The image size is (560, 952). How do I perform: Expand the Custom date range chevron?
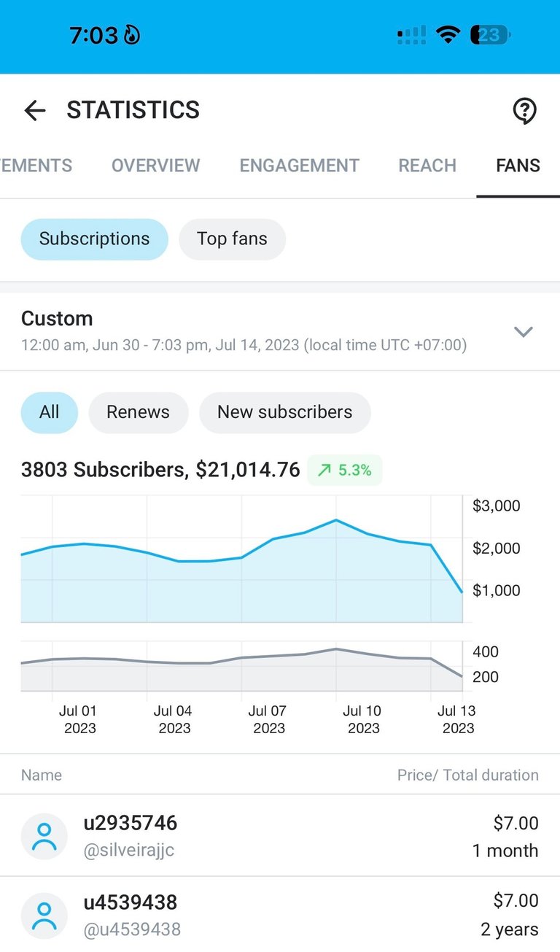click(x=523, y=332)
